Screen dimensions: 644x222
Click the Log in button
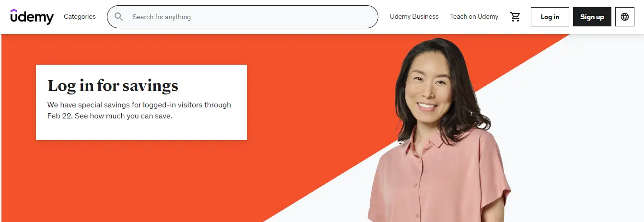(x=550, y=17)
